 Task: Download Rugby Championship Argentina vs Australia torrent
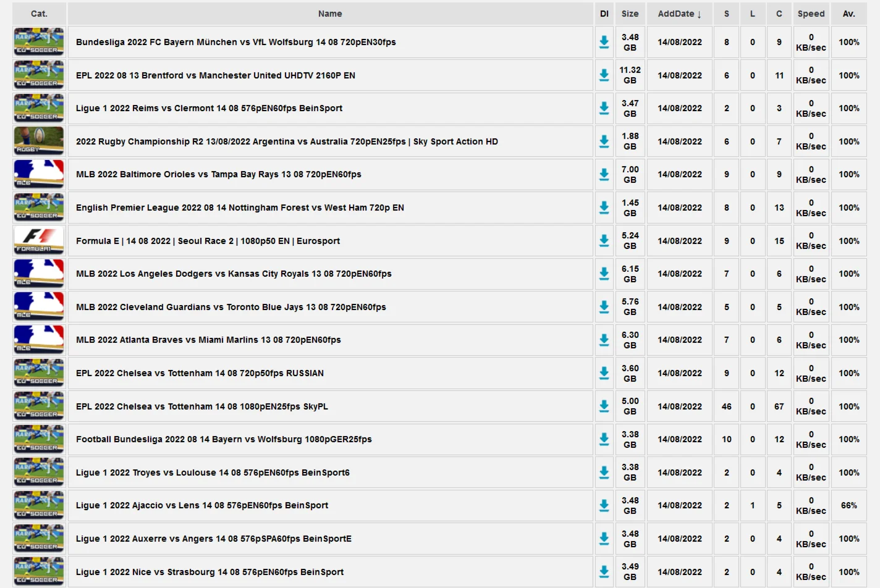coord(604,141)
